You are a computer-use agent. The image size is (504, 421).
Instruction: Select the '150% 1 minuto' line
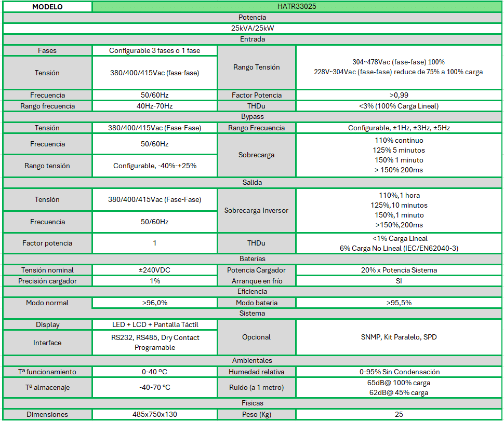[x=399, y=160]
